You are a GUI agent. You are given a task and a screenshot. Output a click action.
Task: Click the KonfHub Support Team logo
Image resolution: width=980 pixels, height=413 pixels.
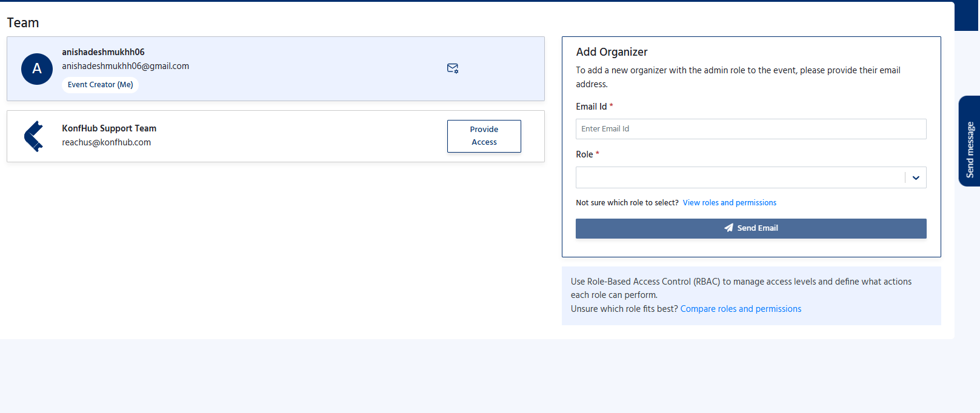34,136
